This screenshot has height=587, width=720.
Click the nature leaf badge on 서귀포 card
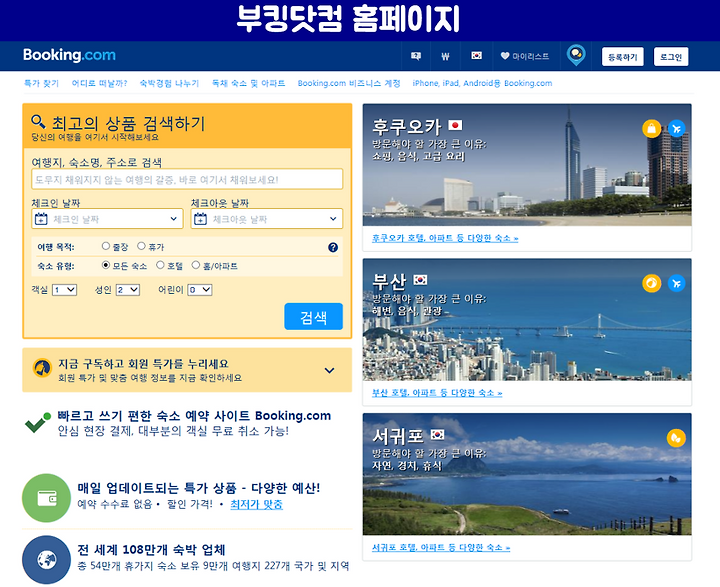point(676,438)
